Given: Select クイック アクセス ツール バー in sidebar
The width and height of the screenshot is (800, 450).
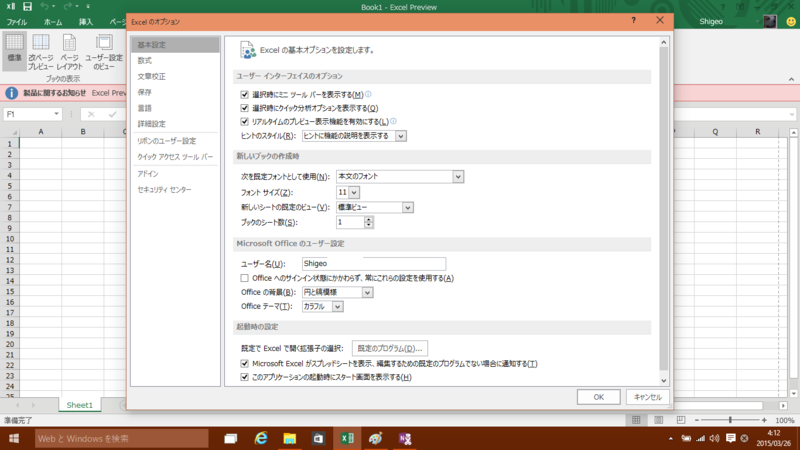Looking at the screenshot, I should [175, 157].
